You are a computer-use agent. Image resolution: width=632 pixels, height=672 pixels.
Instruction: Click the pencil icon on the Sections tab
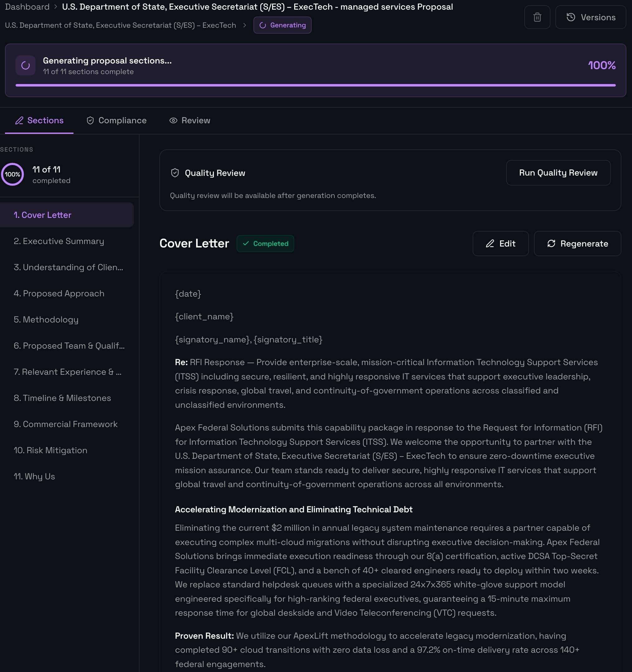19,120
